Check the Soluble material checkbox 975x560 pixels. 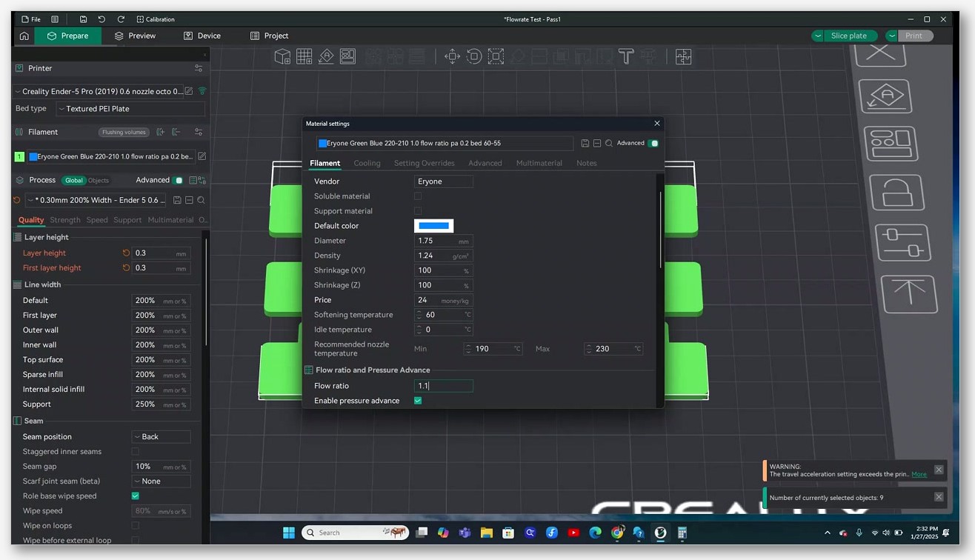click(x=418, y=196)
